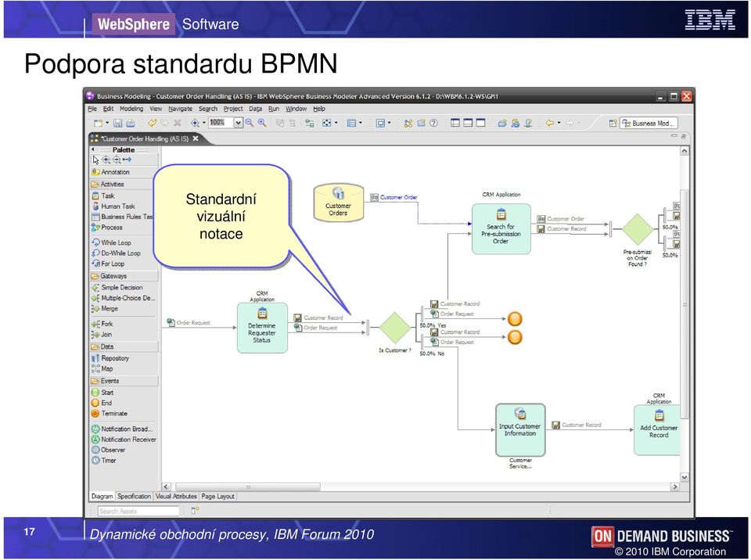The width and height of the screenshot is (751, 560).
Task: Pick the While Loop palette item
Action: pyautogui.click(x=111, y=243)
